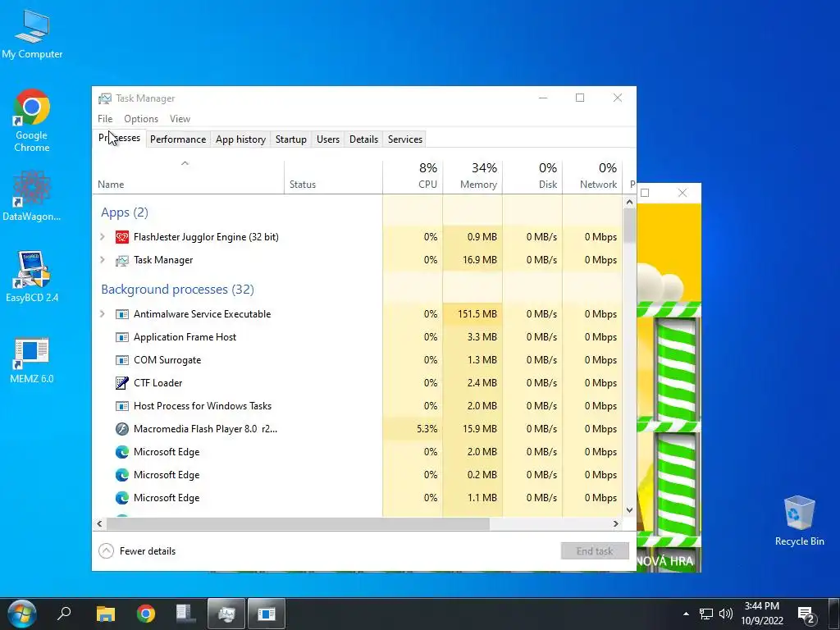The width and height of the screenshot is (840, 630).
Task: Click the FlashJester Jugglor Engine process icon
Action: click(x=122, y=237)
